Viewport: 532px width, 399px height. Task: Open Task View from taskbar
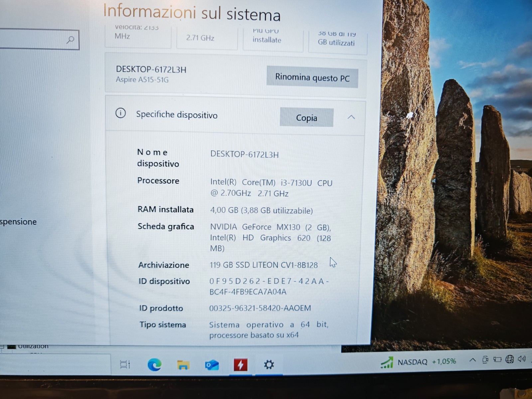pos(125,365)
